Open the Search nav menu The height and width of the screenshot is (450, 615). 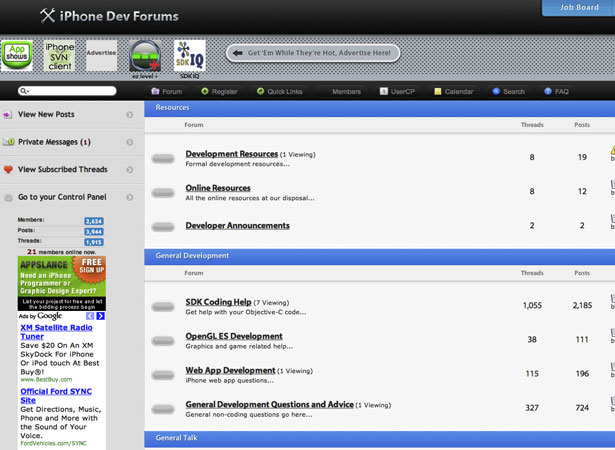[x=509, y=91]
